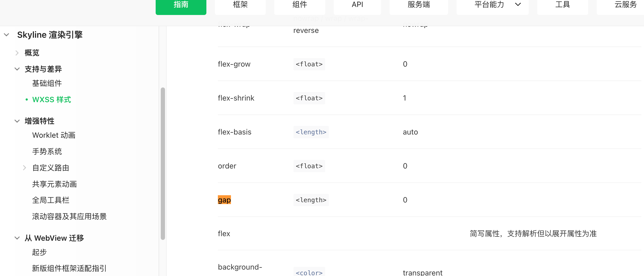Open 滚动容器及其应用场景 page
The width and height of the screenshot is (644, 276).
69,217
